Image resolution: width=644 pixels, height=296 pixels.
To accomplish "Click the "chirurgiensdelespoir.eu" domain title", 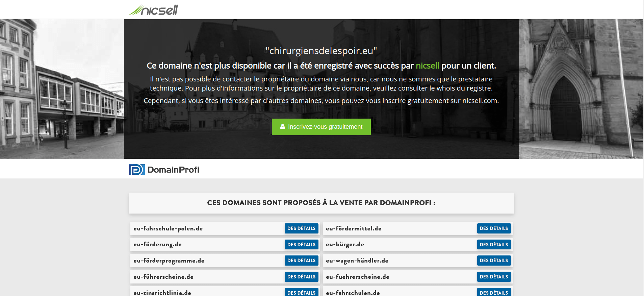I will [x=321, y=51].
